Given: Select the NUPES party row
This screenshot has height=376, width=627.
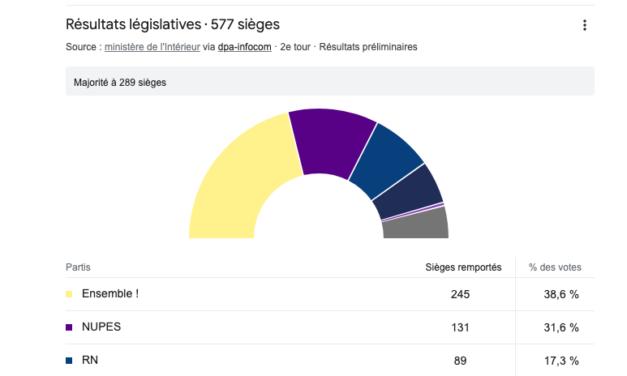Looking at the screenshot, I should coord(330,327).
